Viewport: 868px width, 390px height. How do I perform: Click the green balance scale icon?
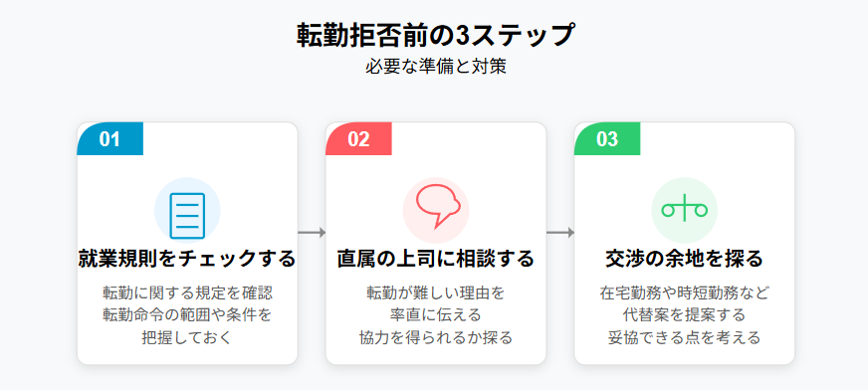pyautogui.click(x=685, y=210)
